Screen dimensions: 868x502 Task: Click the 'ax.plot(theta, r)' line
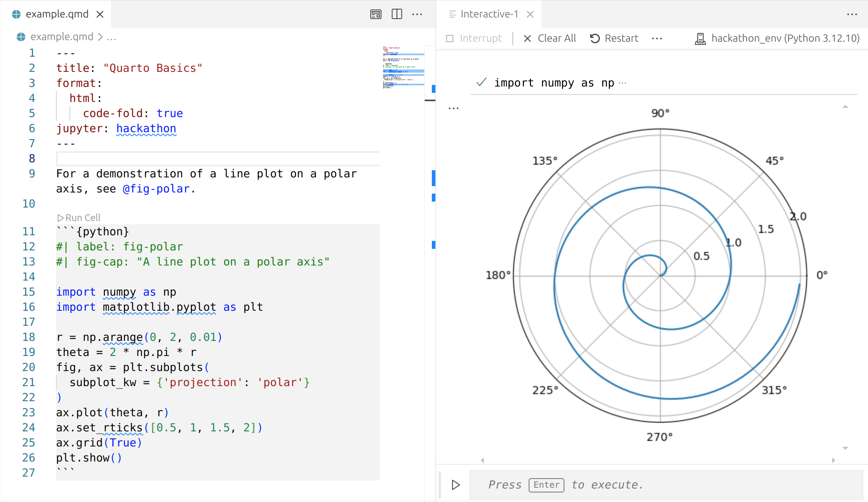point(113,413)
